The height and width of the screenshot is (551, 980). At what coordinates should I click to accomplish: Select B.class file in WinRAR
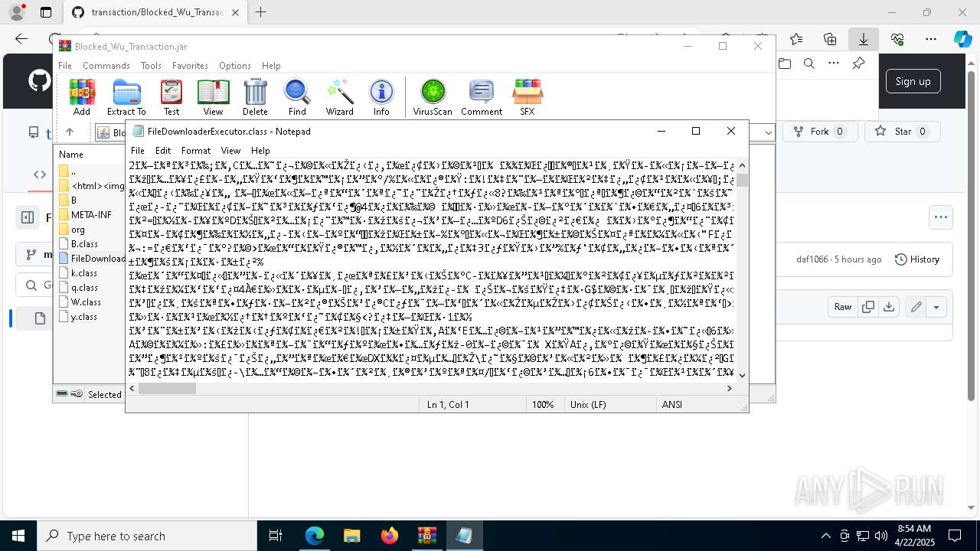84,244
